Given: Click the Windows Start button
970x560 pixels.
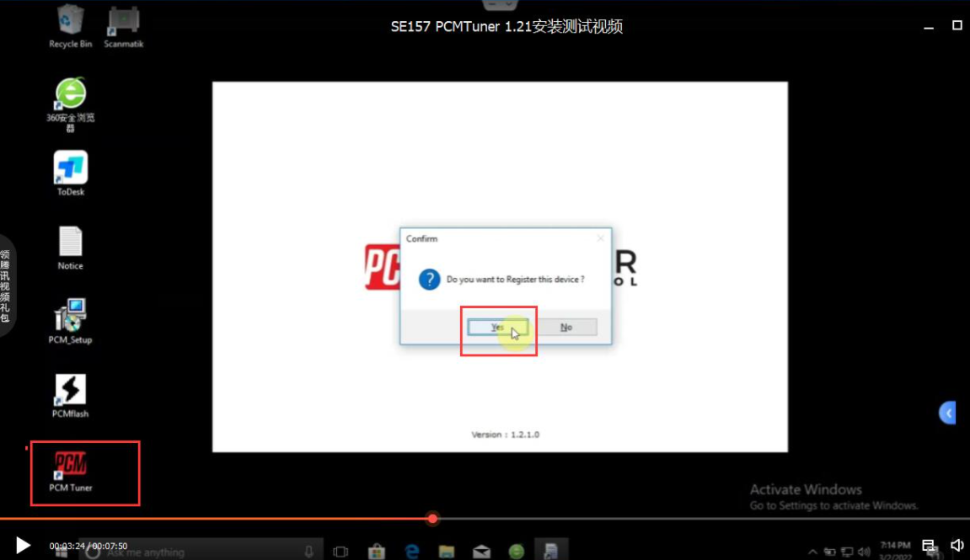Looking at the screenshot, I should pos(61,552).
